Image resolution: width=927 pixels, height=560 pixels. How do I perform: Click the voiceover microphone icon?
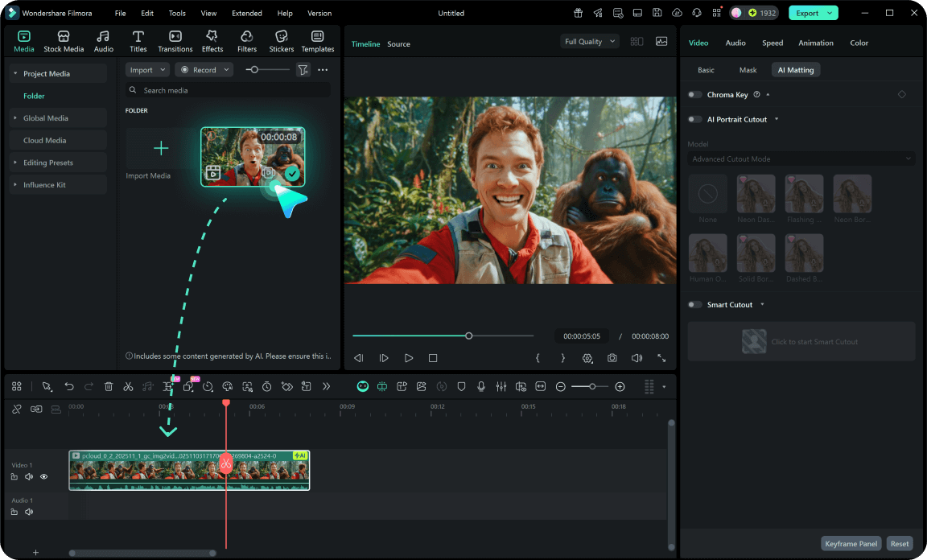pos(481,387)
